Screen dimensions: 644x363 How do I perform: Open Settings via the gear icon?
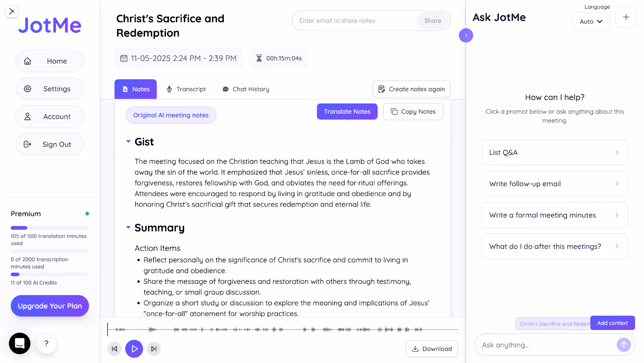click(x=27, y=89)
